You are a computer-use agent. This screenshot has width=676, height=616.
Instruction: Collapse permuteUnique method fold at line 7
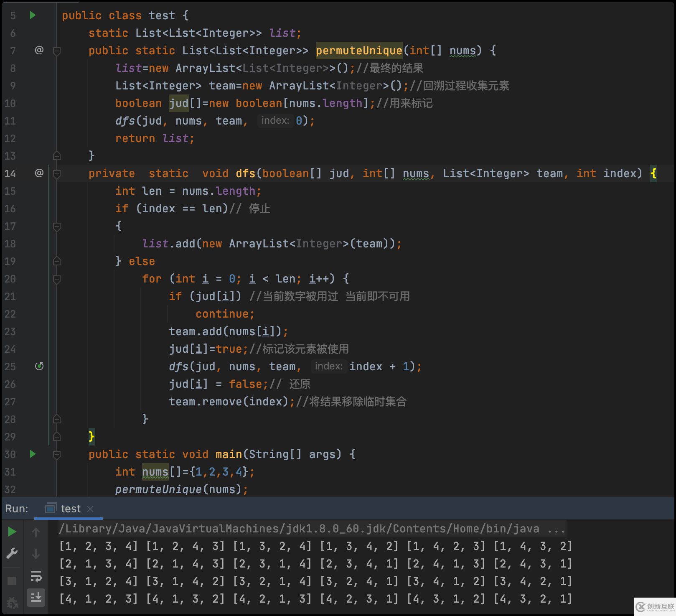[57, 51]
